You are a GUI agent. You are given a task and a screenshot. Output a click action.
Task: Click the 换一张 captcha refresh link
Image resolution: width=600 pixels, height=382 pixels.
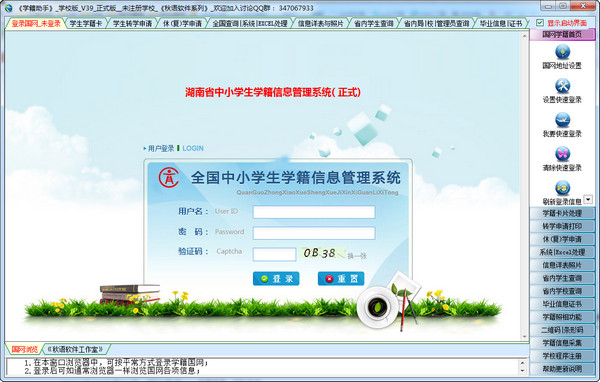pos(357,256)
